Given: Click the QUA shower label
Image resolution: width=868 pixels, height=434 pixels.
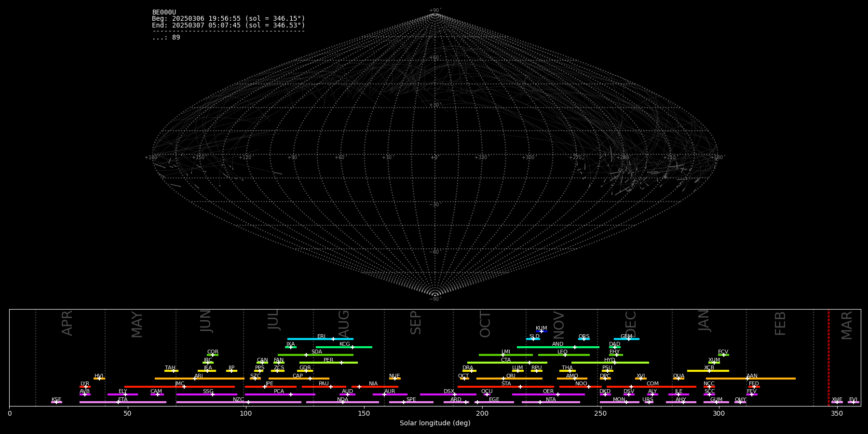Looking at the screenshot, I should pos(678,376).
